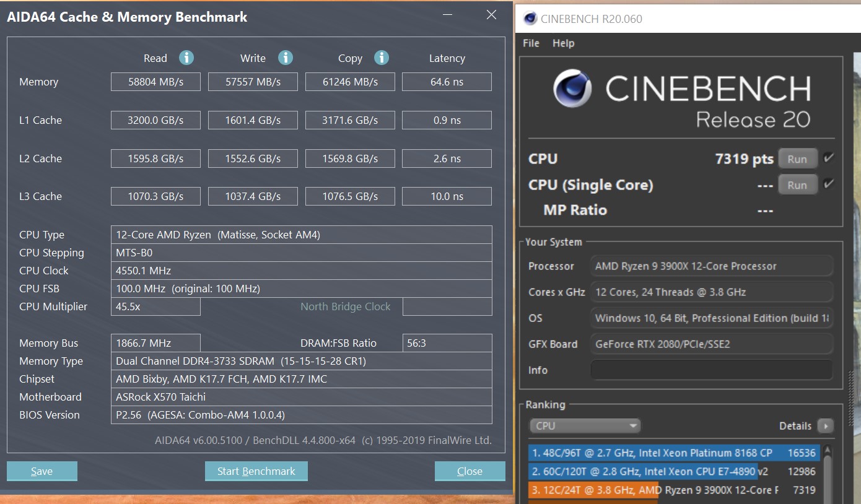Click CPU Type field 12-Core AMD Ryzen
Screen dimensions: 861x504
click(302, 235)
